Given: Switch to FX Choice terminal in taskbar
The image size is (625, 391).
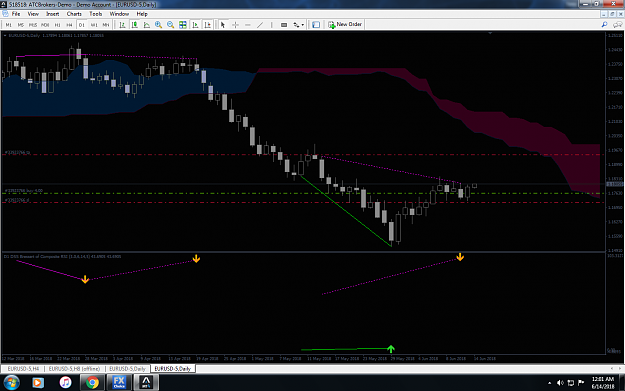Looking at the screenshot, I should click(x=119, y=383).
